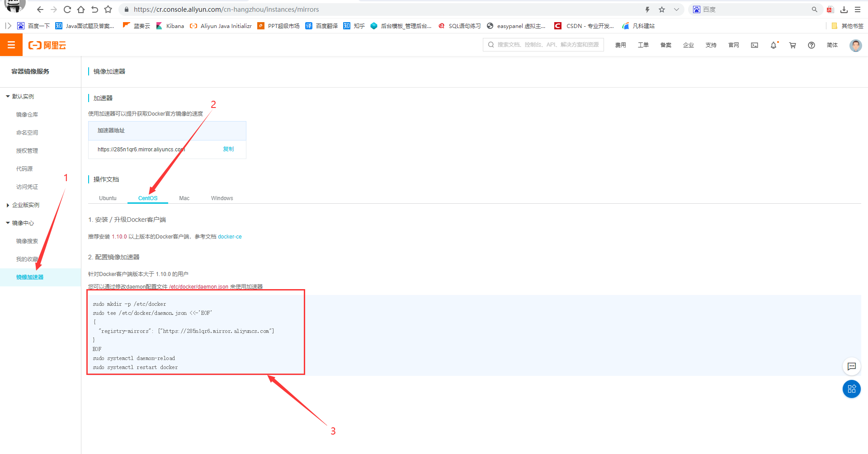Toggle the bookmarks sidebar expander icon
Viewport: 868px width, 454px height.
point(8,26)
